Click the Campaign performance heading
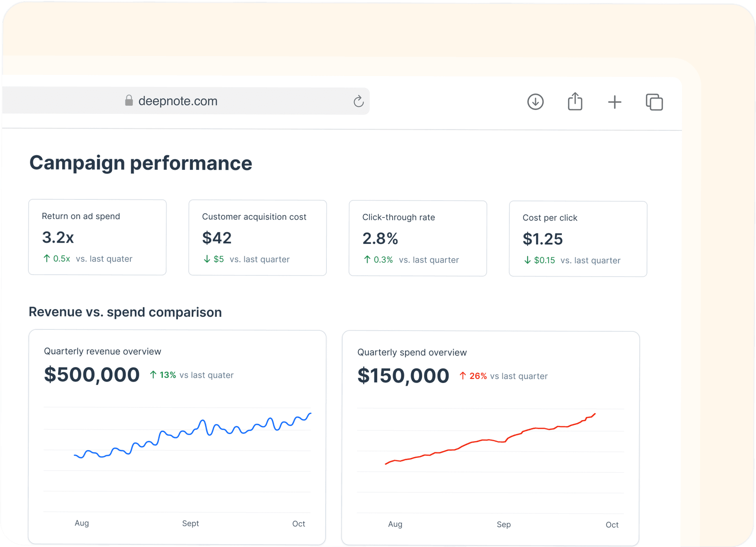Image resolution: width=756 pixels, height=547 pixels. tap(141, 163)
